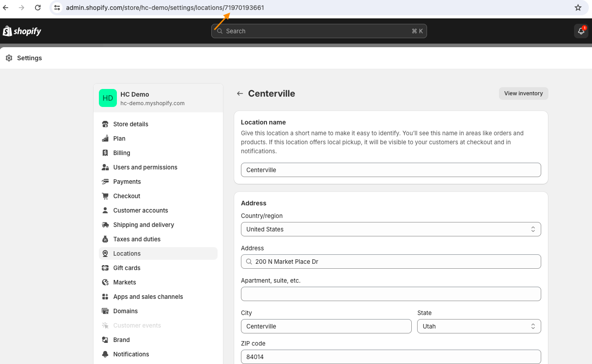Click the Shopify logo

click(x=22, y=31)
